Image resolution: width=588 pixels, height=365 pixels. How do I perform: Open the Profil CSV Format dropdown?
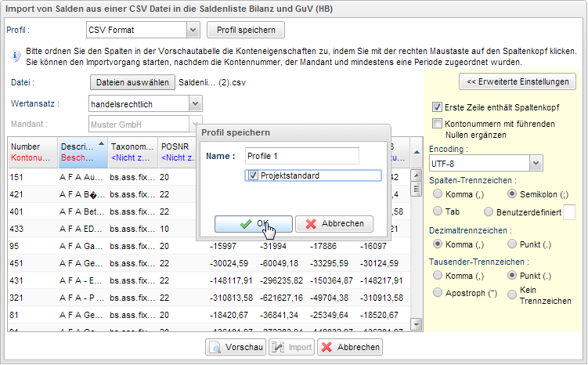coord(193,30)
